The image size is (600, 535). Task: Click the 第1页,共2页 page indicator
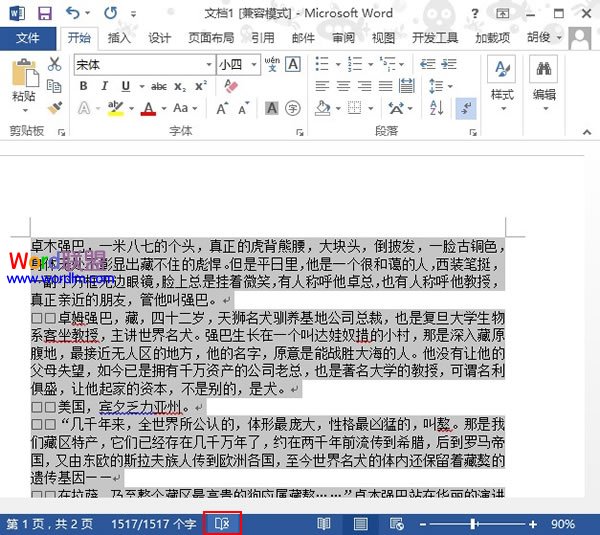click(x=49, y=524)
